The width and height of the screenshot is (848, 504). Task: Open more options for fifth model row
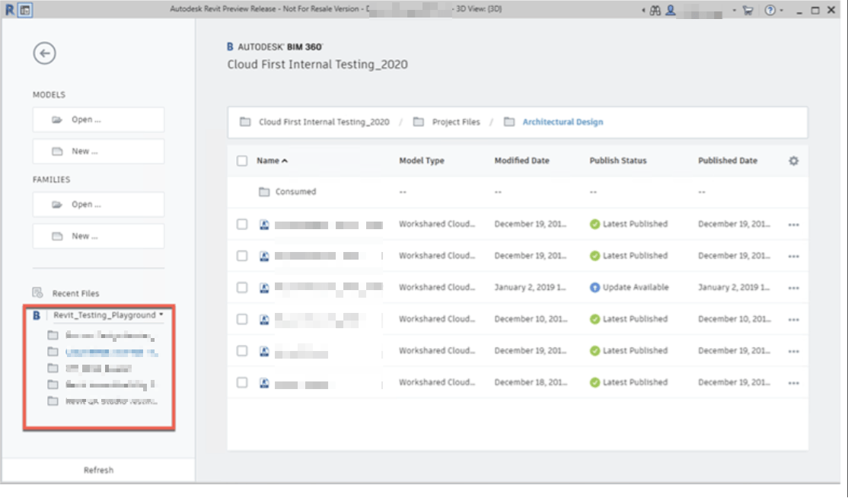(793, 352)
